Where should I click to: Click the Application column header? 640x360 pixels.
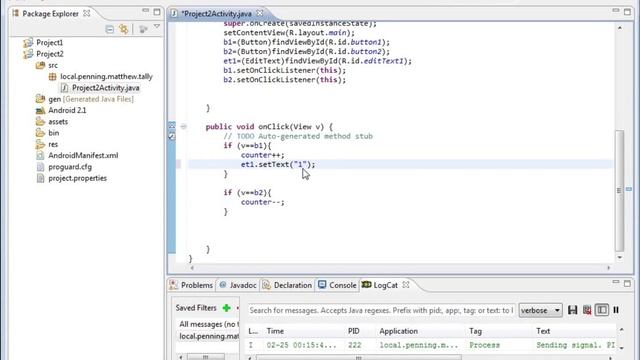398,331
